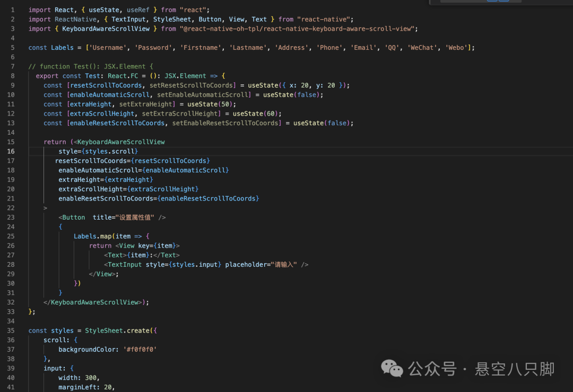The image size is (573, 392).
Task: Click the '#f0f0f0' backgroundColor value
Action: click(140, 350)
